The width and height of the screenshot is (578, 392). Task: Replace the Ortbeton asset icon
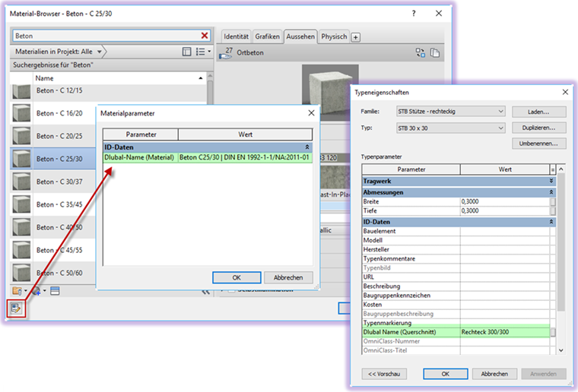point(421,52)
